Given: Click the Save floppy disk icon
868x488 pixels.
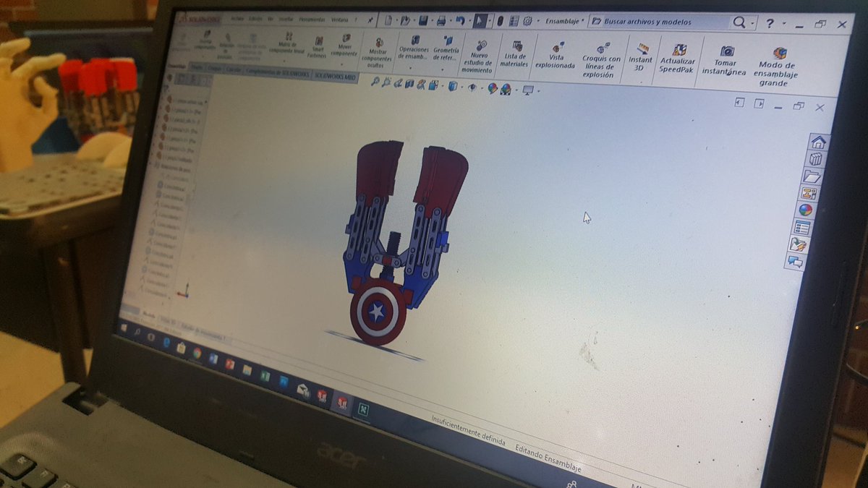Looking at the screenshot, I should pyautogui.click(x=423, y=21).
